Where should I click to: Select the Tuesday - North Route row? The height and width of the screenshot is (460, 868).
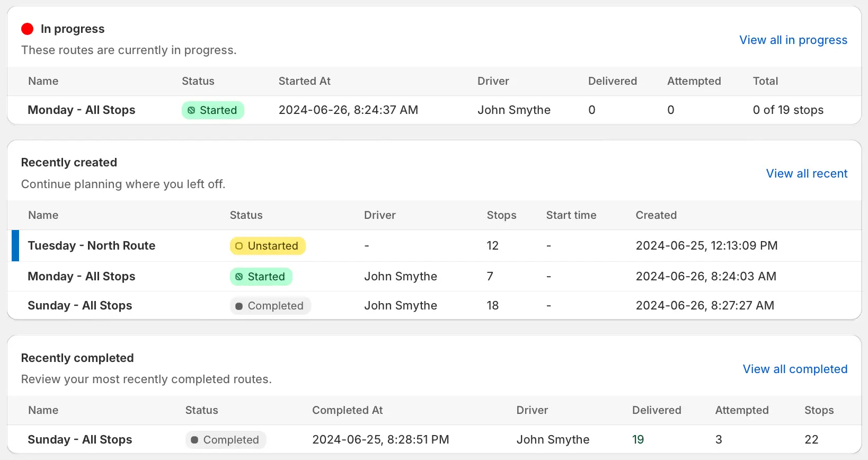coord(434,245)
